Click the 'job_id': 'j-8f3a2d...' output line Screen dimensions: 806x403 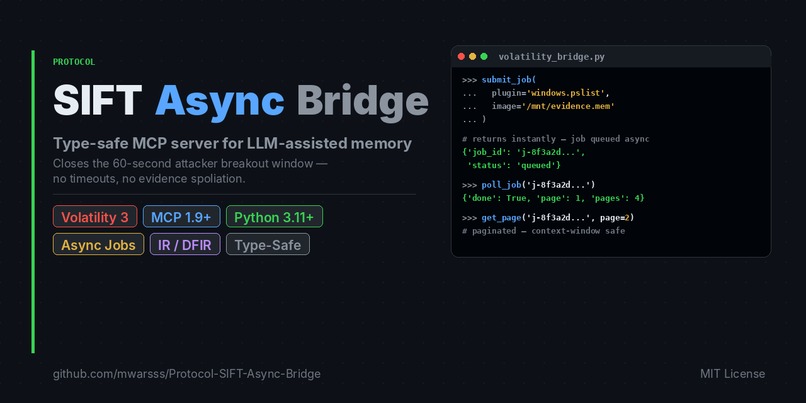coord(523,152)
